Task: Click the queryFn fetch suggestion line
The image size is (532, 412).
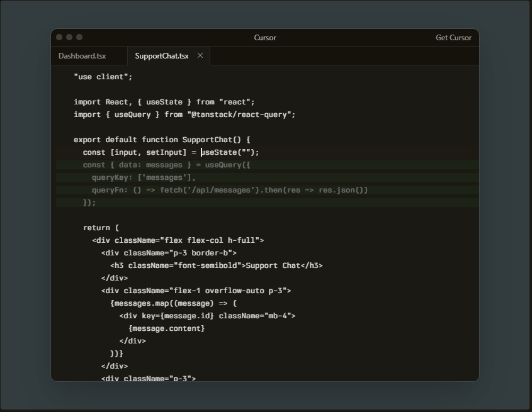Action: point(229,190)
